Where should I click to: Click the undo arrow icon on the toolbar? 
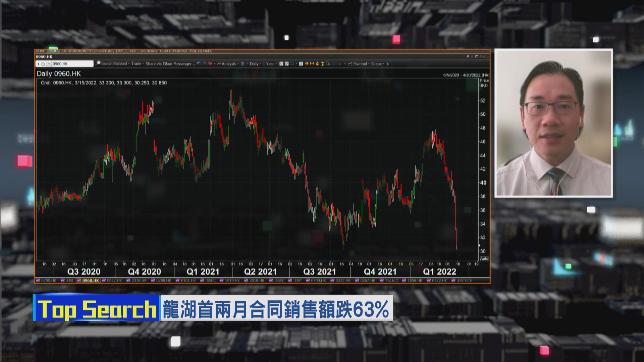(x=198, y=64)
